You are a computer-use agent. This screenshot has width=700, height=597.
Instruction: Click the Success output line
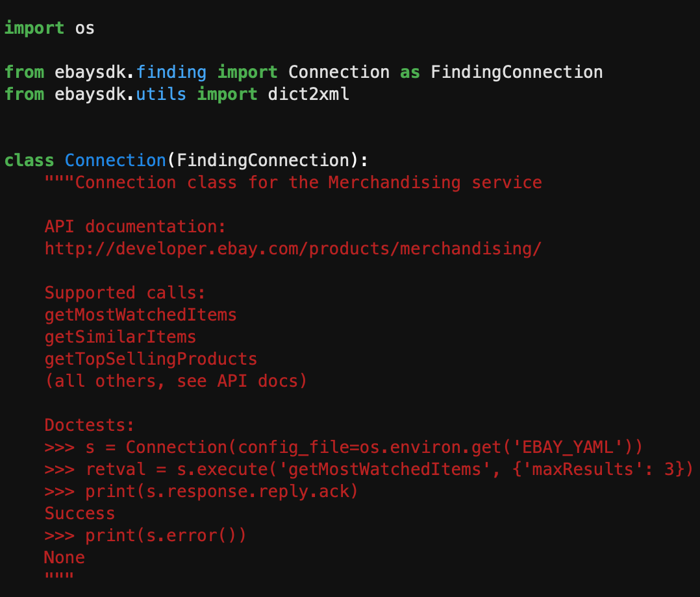point(79,513)
